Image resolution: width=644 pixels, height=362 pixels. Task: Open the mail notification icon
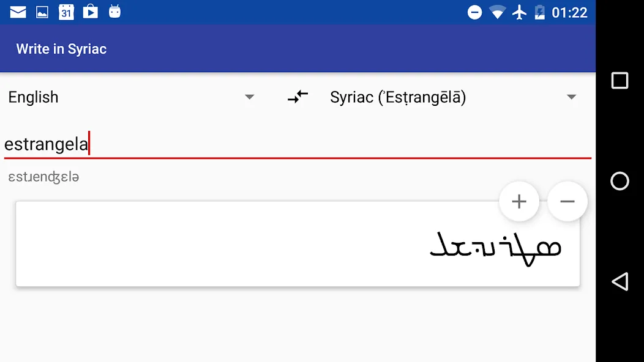pos(18,12)
